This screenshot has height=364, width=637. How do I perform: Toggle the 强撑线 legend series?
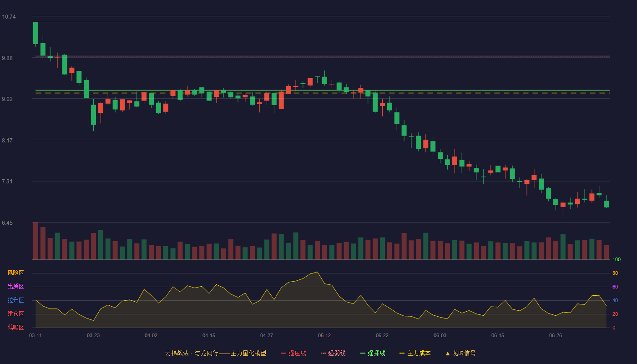click(373, 353)
